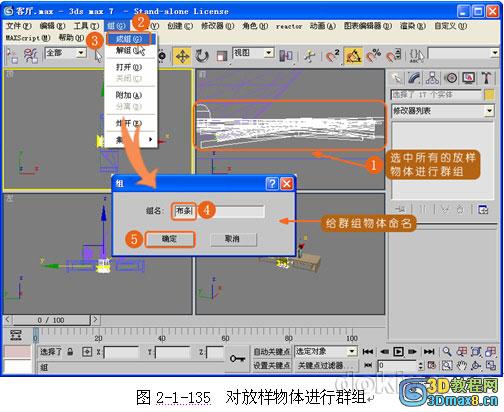This screenshot has width=504, height=412.
Task: Close the 组 dialog
Action: (287, 183)
